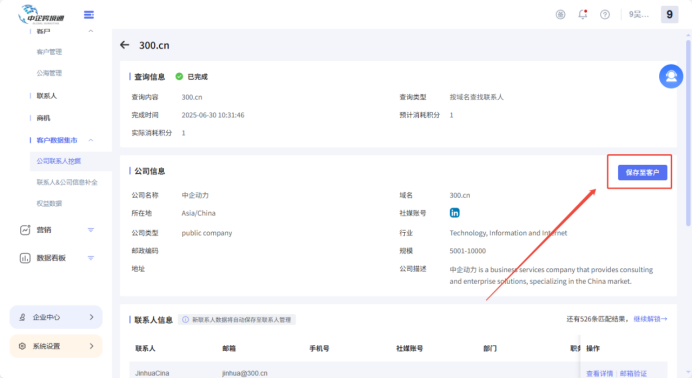Collapse the 客户 sidebar section chevron
This screenshot has width=693, height=378.
(x=91, y=31)
